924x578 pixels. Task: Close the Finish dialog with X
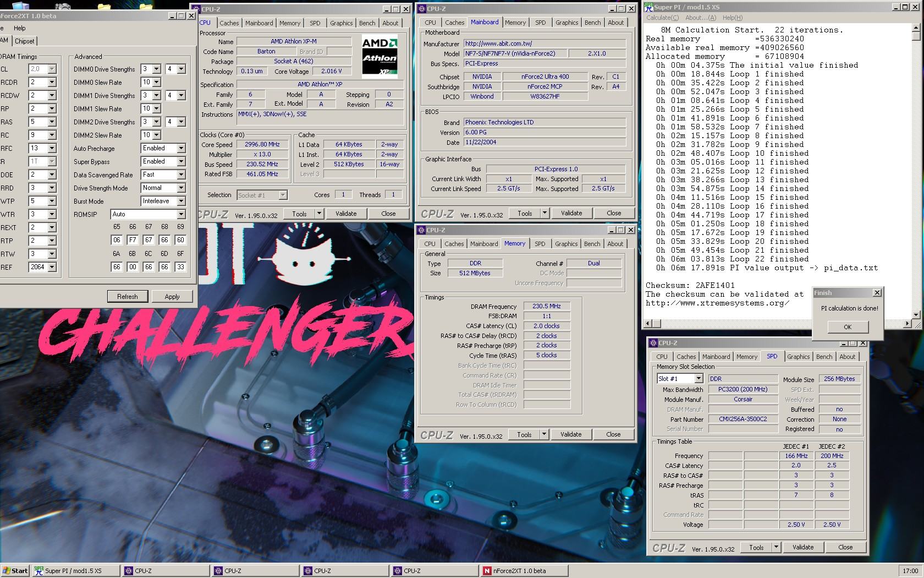877,293
